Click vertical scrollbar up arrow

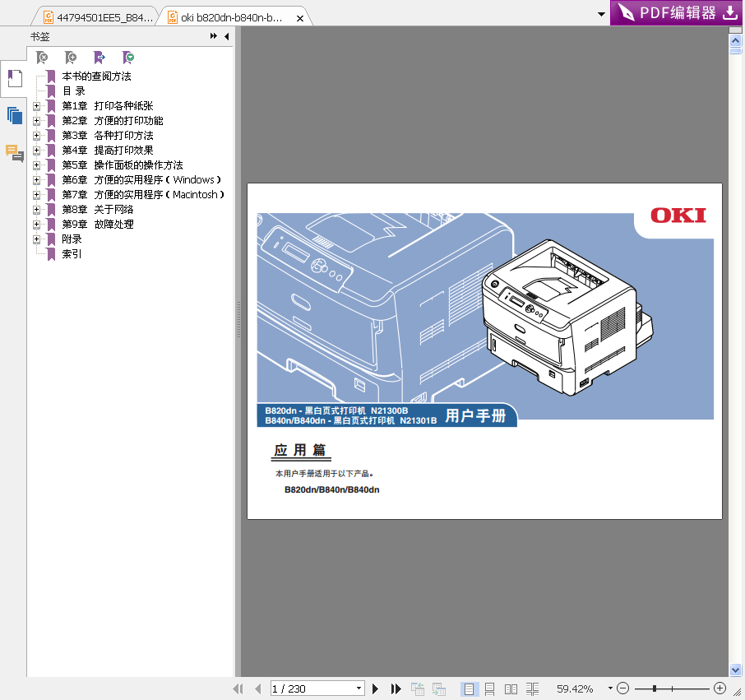pyautogui.click(x=735, y=40)
